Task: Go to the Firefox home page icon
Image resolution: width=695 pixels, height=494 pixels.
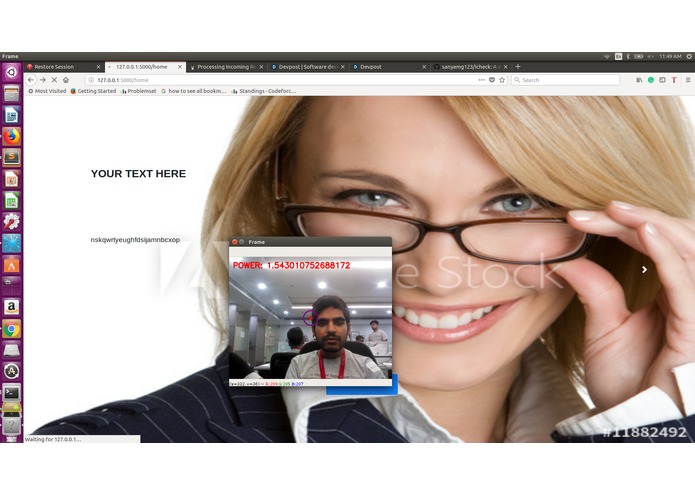Action: (x=66, y=80)
